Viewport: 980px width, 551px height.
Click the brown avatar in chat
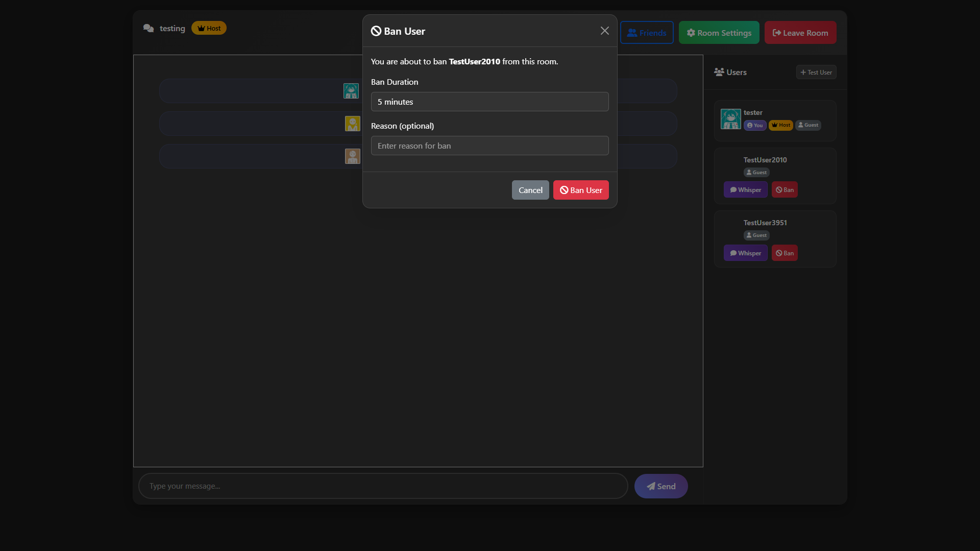[352, 156]
